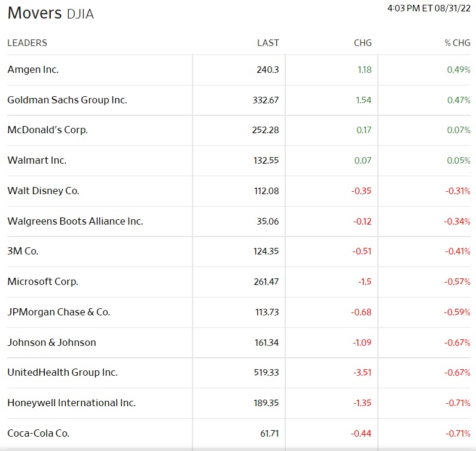Select Walmart percent change 0.05%

pos(459,160)
